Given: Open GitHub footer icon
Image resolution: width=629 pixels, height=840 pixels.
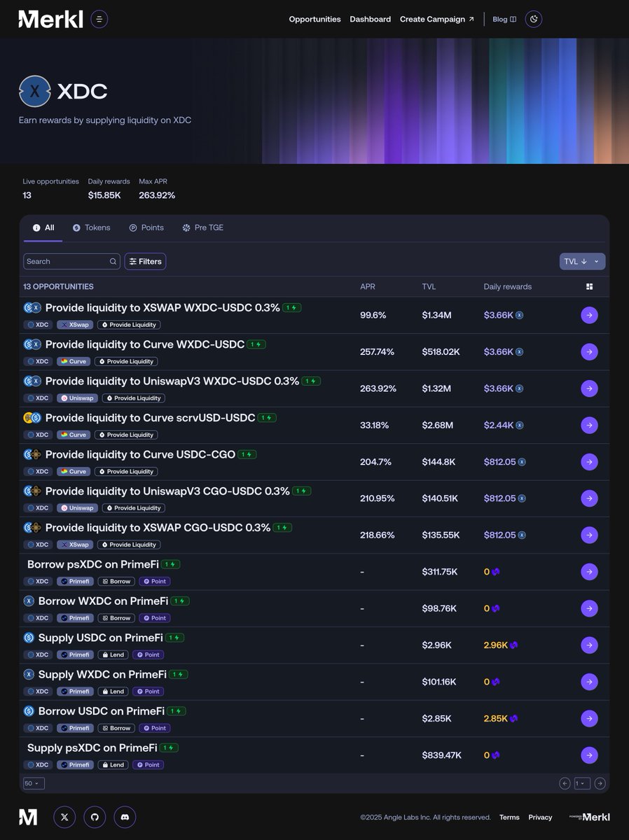Looking at the screenshot, I should 95,817.
